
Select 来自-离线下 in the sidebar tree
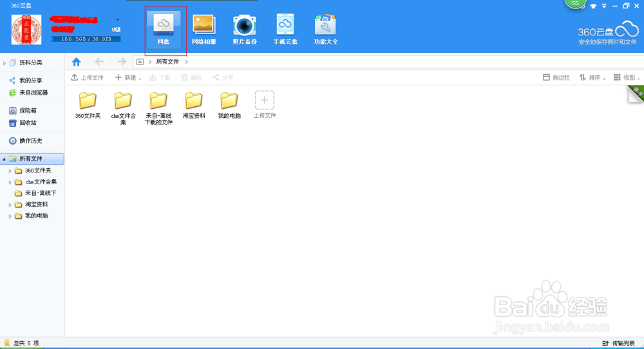point(40,193)
